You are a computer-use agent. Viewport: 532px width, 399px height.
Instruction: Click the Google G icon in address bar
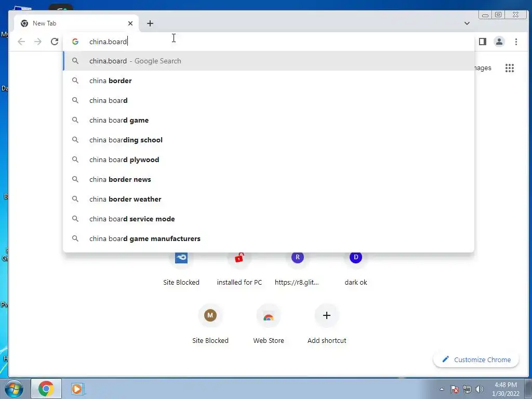(x=75, y=42)
